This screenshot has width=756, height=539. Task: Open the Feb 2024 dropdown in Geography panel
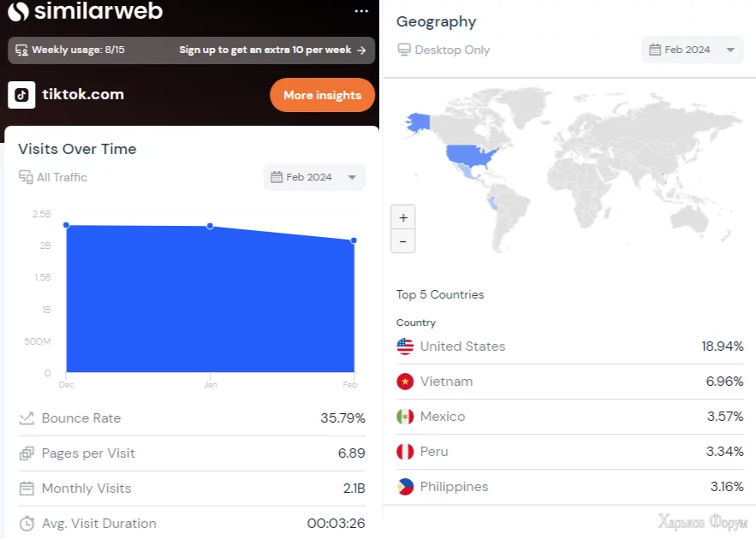692,50
